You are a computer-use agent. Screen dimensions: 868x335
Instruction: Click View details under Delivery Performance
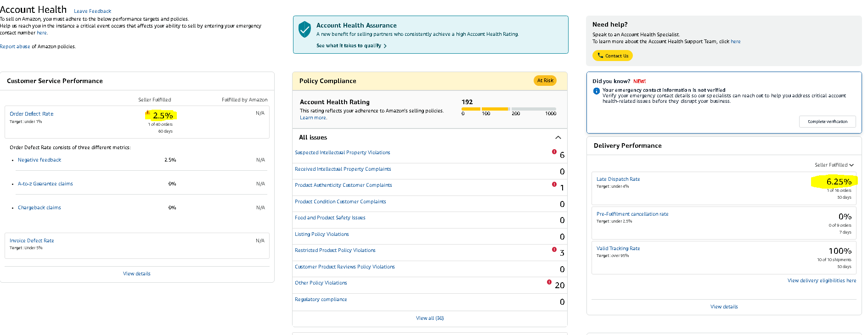(724, 307)
